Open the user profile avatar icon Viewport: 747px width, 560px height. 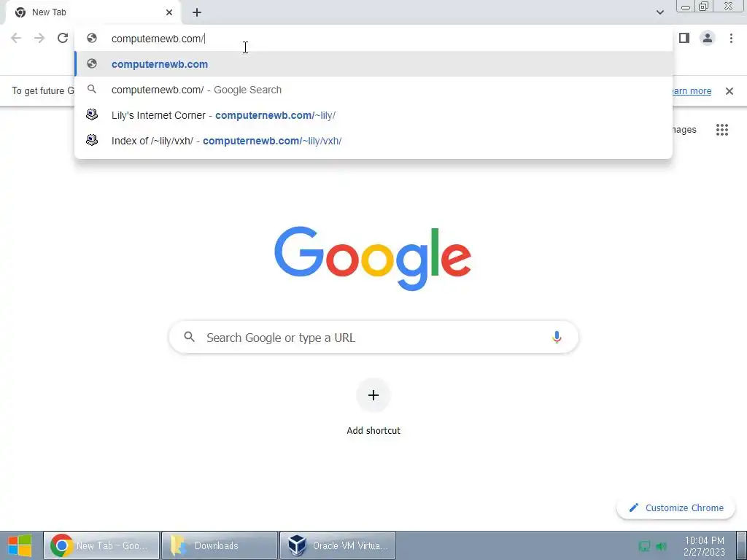(708, 38)
